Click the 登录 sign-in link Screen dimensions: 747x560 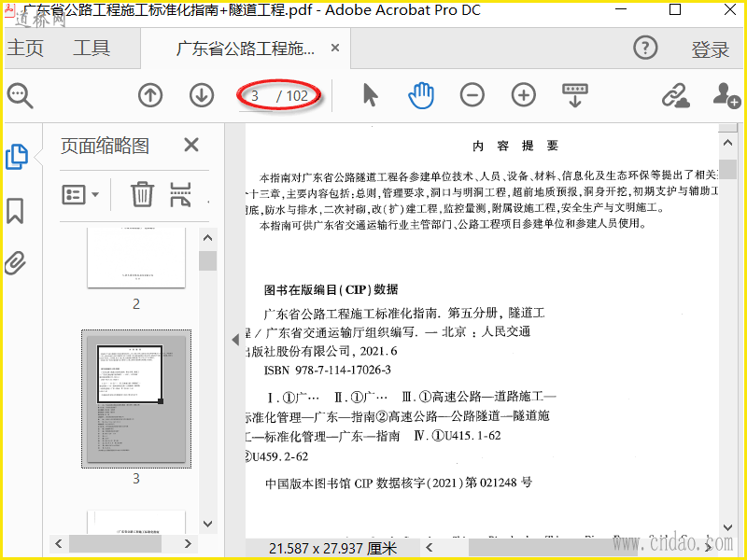(x=711, y=49)
